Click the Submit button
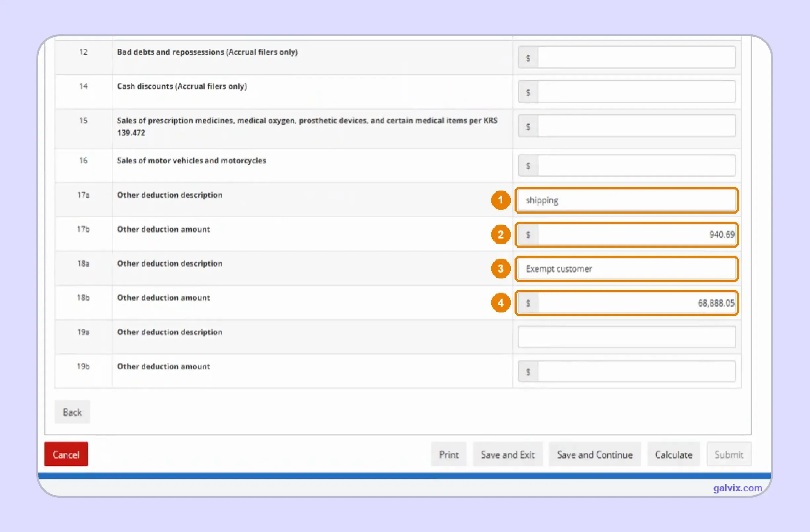The width and height of the screenshot is (810, 532). tap(729, 454)
